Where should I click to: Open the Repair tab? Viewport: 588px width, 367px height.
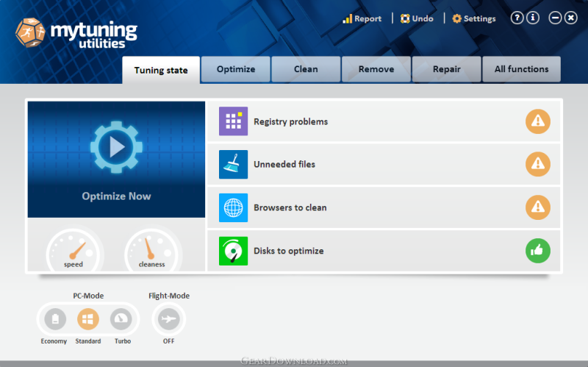[447, 69]
